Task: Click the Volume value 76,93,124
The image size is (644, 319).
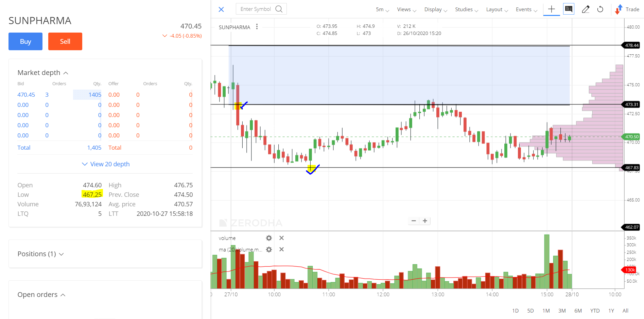Action: [88, 204]
